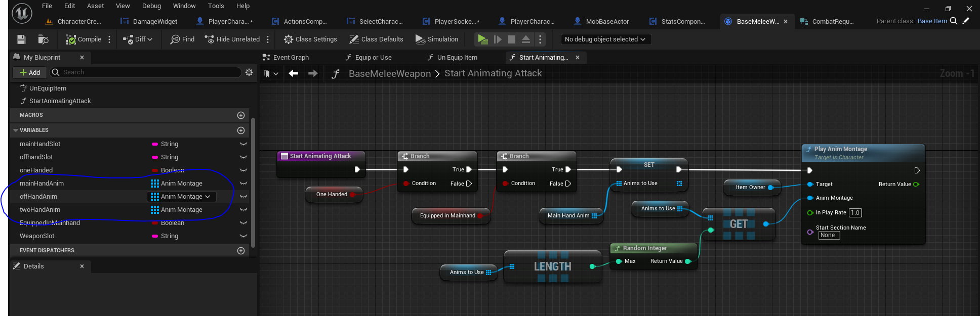Screen dimensions: 980x316
Task: Click the Eject icon in toolbar
Action: [x=526, y=39]
